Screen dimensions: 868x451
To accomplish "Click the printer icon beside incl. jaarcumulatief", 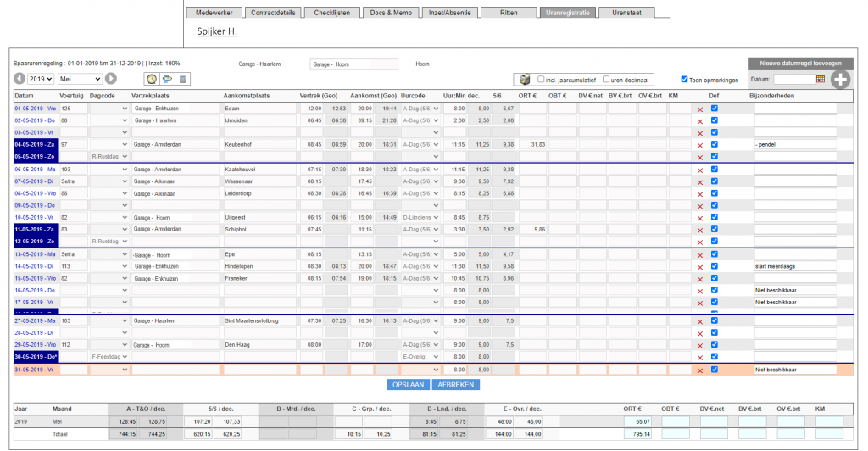I will tap(525, 80).
